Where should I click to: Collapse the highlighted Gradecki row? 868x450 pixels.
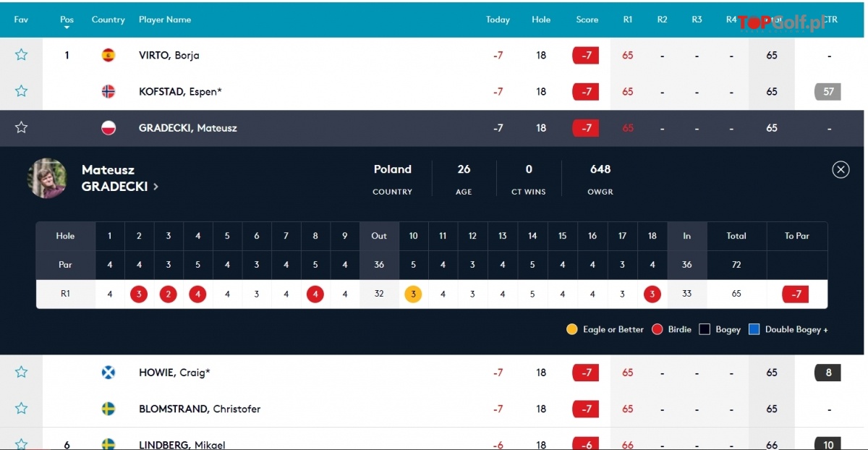pos(434,128)
